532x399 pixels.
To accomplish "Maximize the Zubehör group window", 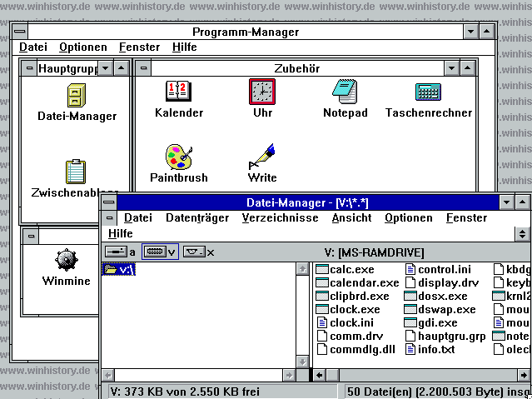I will [x=467, y=68].
